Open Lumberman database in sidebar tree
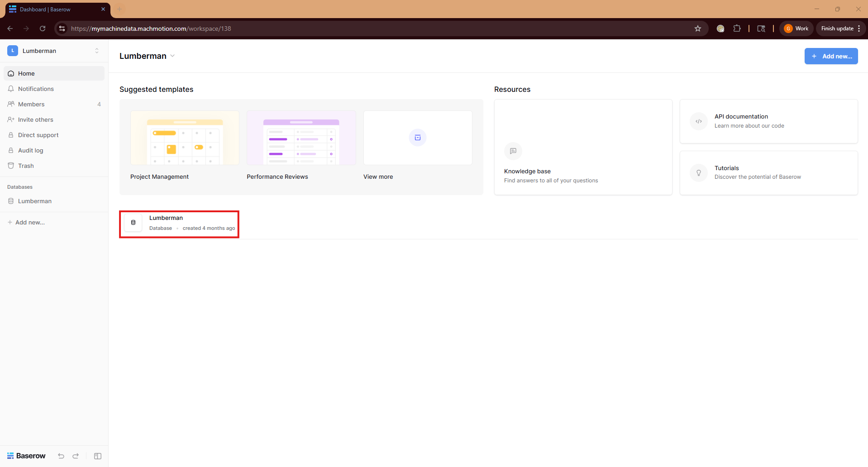The height and width of the screenshot is (467, 868). pyautogui.click(x=54, y=201)
